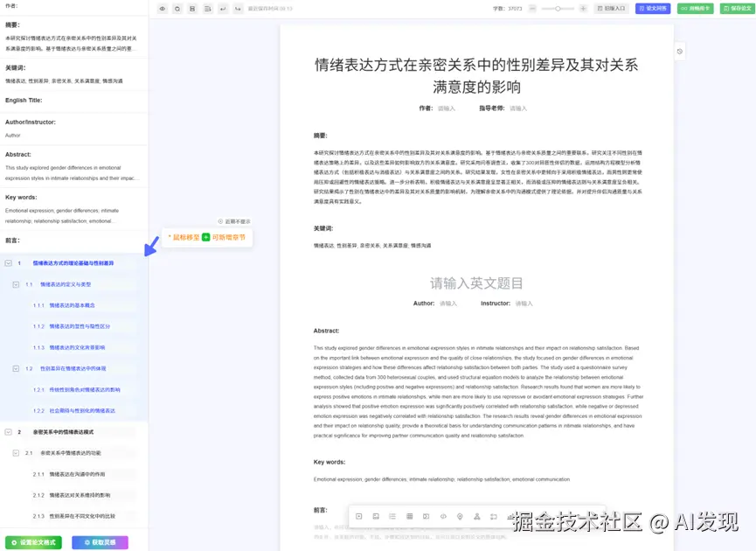Collapse chapter 2 亲密关系中的情绪表达模式
This screenshot has width=756, height=551.
pos(8,432)
